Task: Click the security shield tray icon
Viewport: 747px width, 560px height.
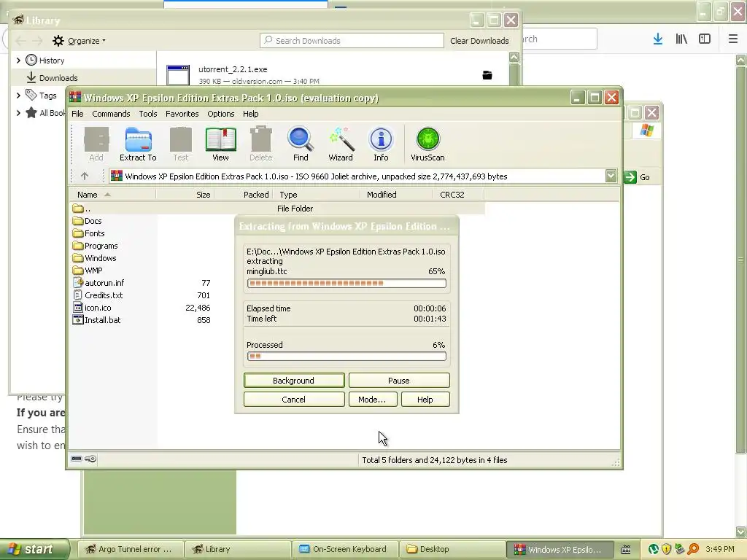Action: click(x=667, y=549)
